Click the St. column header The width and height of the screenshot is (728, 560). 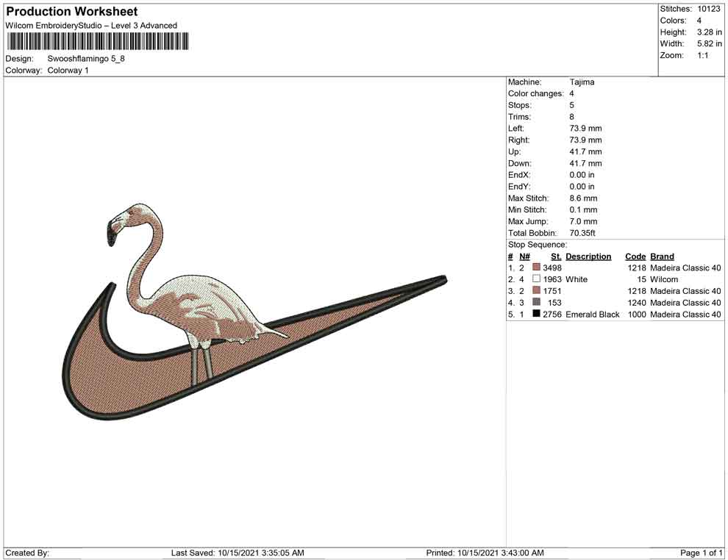tap(556, 256)
